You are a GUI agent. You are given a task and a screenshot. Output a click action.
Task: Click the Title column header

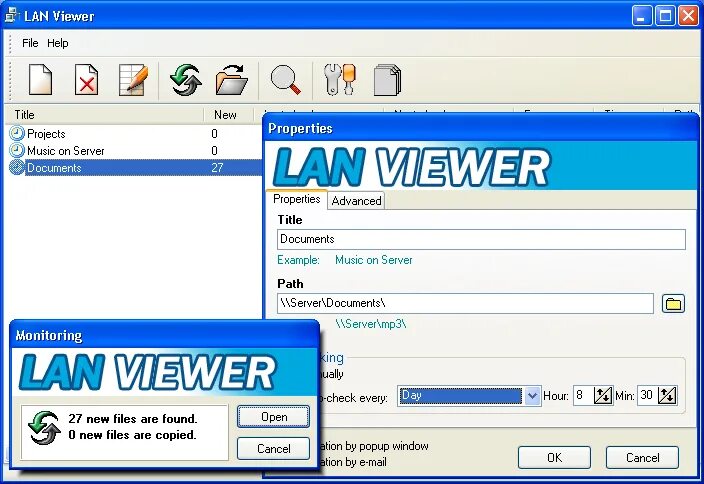106,115
